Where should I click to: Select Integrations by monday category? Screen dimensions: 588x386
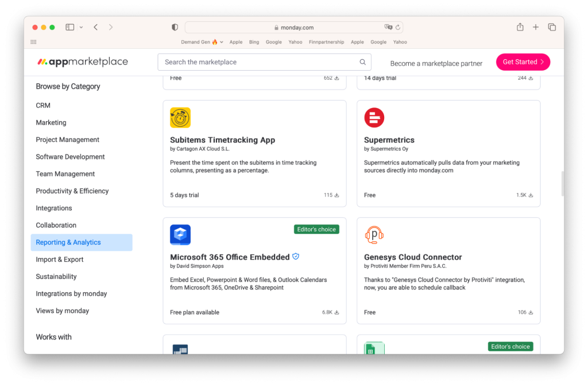[71, 294]
